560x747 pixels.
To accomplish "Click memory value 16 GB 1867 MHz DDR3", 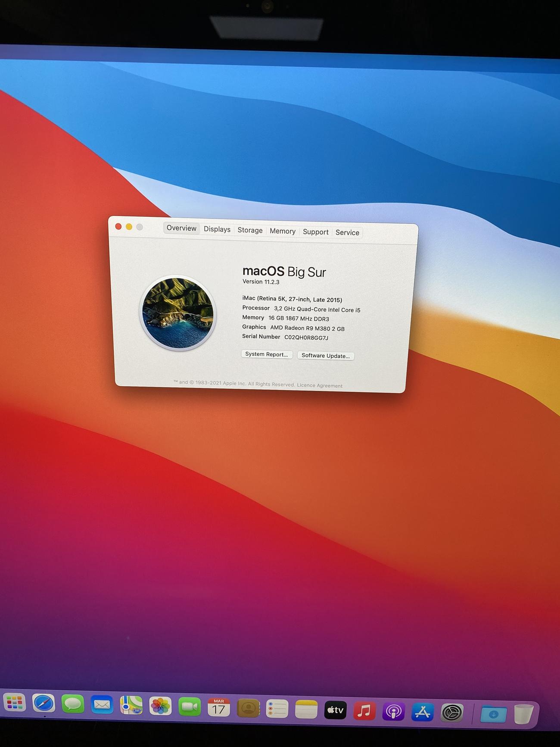I will pos(299,319).
